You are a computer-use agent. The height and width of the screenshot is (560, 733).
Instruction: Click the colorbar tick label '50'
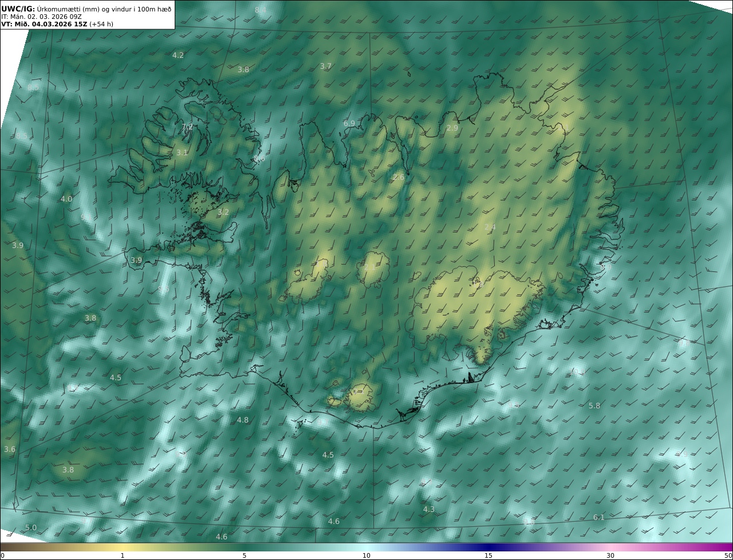click(x=728, y=556)
